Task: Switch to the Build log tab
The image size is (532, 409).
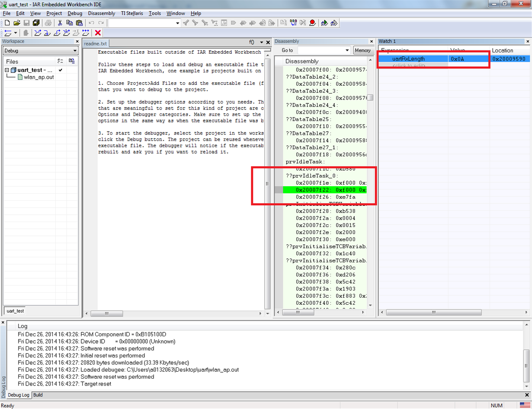Action: pyautogui.click(x=38, y=395)
